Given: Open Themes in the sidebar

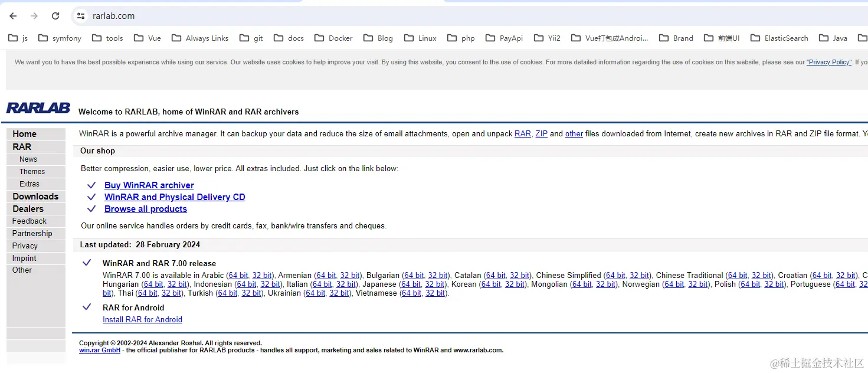Looking at the screenshot, I should click(x=32, y=172).
